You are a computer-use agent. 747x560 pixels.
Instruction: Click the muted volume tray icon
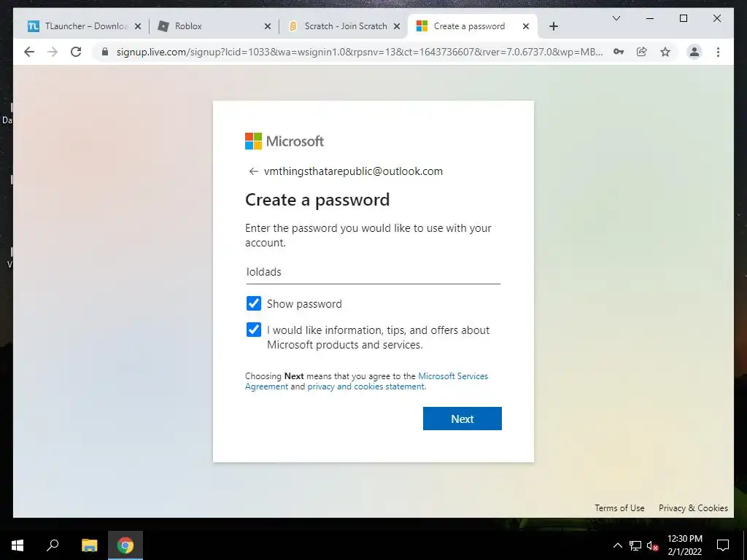652,545
